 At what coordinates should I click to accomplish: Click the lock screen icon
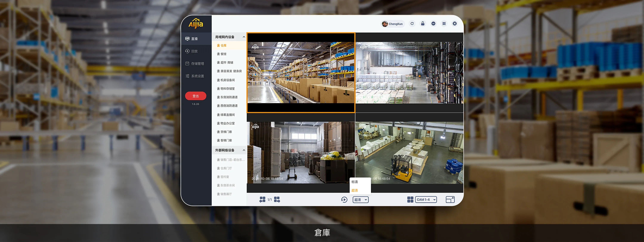coord(423,24)
